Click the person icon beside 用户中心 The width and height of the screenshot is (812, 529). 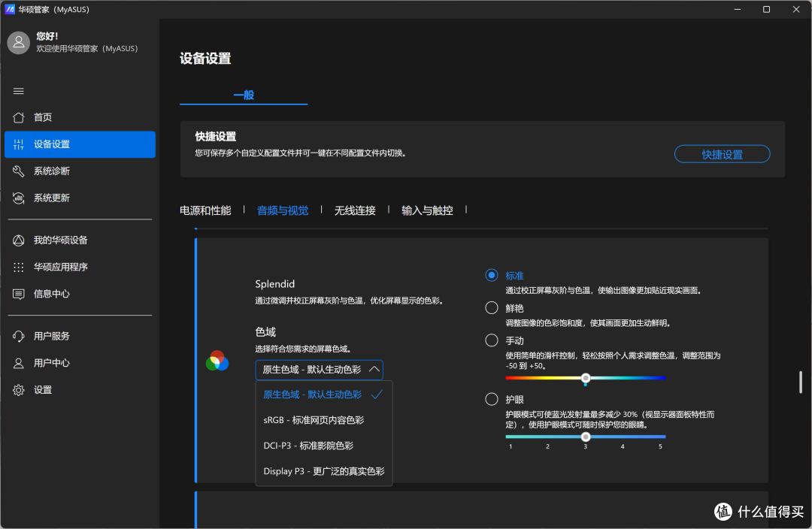(x=19, y=364)
